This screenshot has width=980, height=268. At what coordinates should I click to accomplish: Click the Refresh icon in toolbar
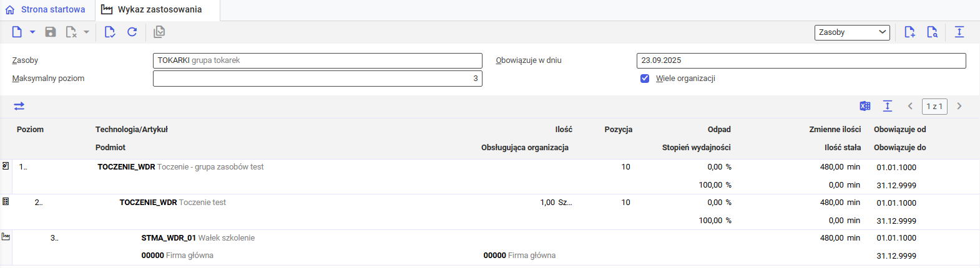pyautogui.click(x=132, y=32)
